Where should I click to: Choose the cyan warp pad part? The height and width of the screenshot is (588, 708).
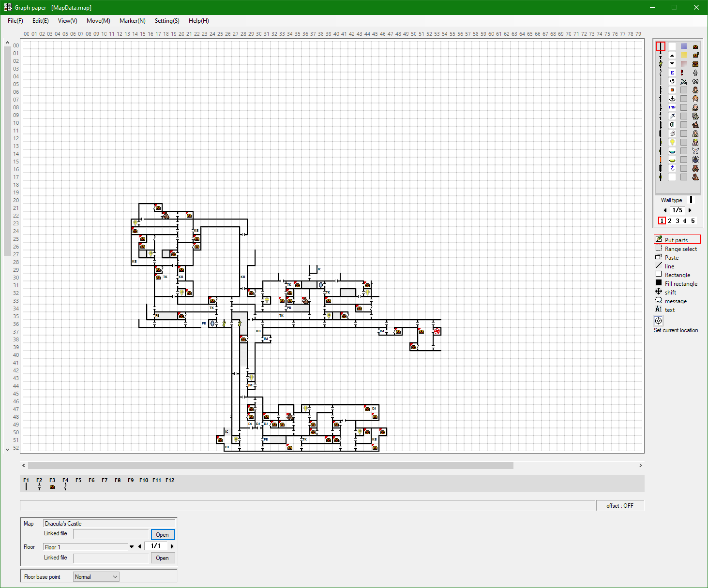pyautogui.click(x=672, y=151)
